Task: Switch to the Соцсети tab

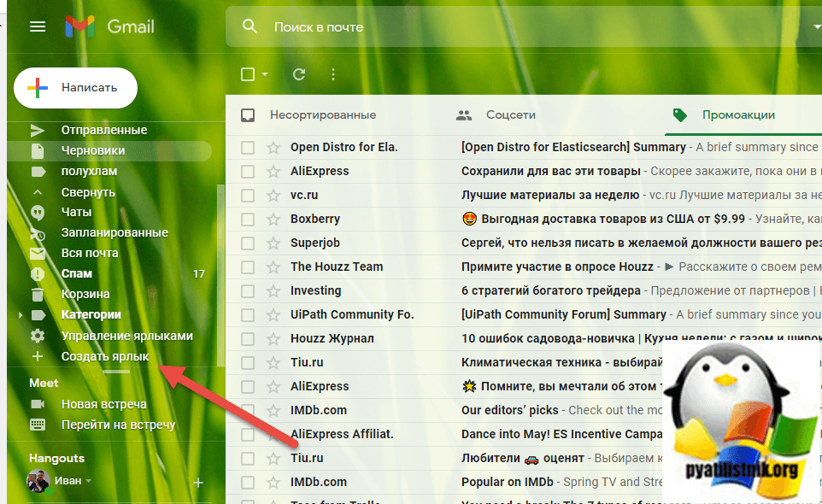Action: (x=510, y=114)
